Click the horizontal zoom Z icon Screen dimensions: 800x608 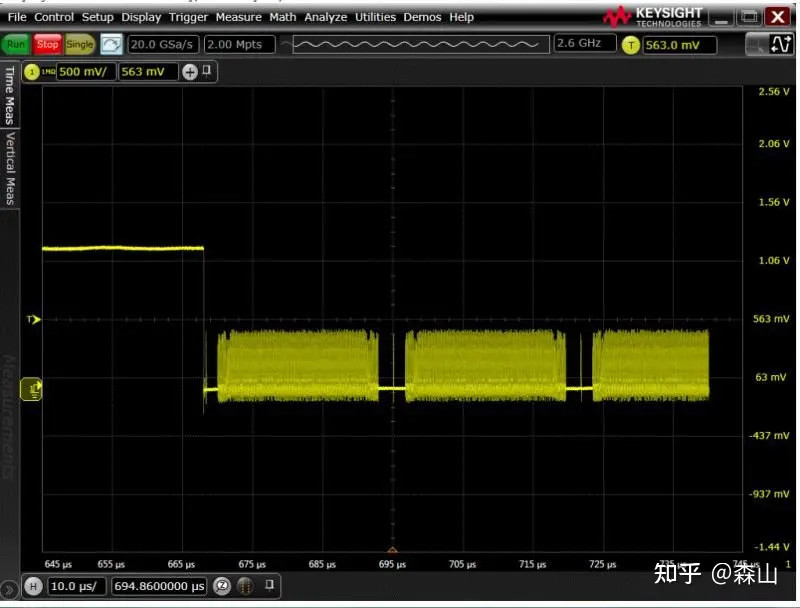222,586
